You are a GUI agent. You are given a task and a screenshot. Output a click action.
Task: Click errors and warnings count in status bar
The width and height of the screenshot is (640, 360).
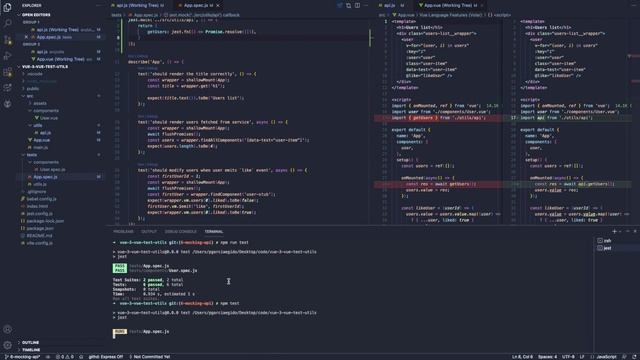pos(64,357)
